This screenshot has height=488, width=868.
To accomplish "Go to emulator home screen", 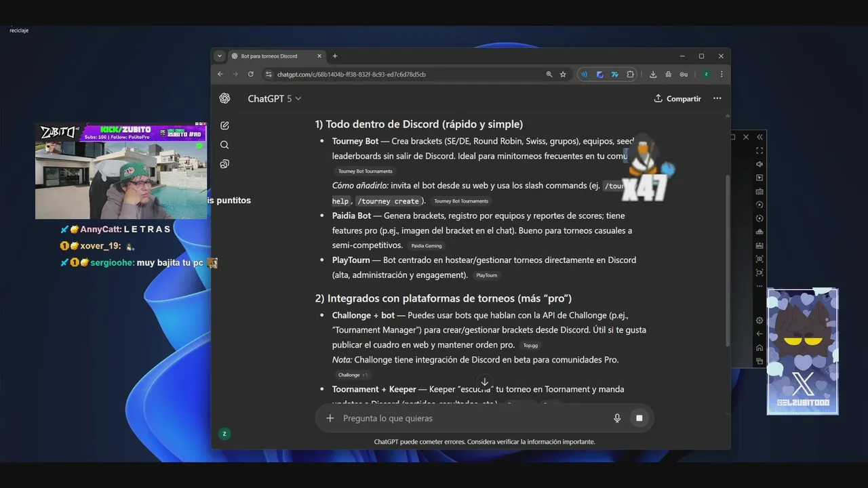I will pyautogui.click(x=759, y=348).
